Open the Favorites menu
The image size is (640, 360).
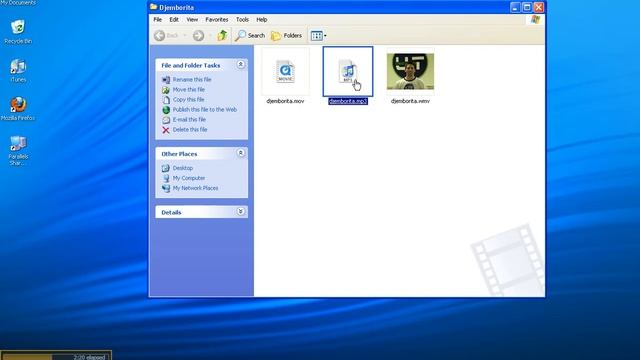click(x=217, y=20)
